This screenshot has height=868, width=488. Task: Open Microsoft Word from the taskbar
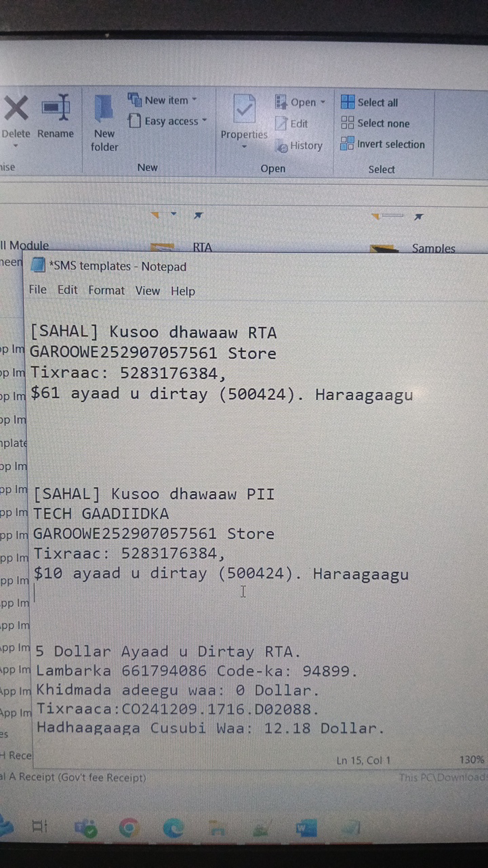[306, 828]
